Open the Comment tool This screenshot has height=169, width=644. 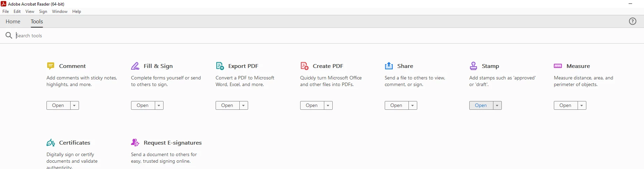coord(58,106)
